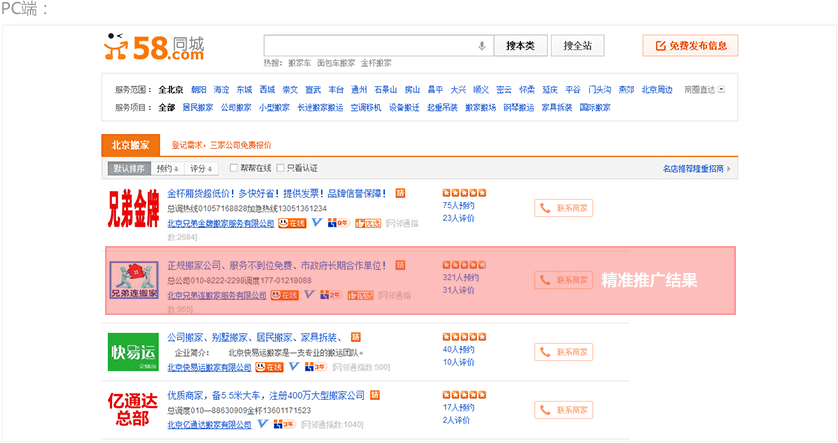Click the 2年 badge on 兄弟连搬家 listing
The width and height of the screenshot is (838, 443).
331,294
